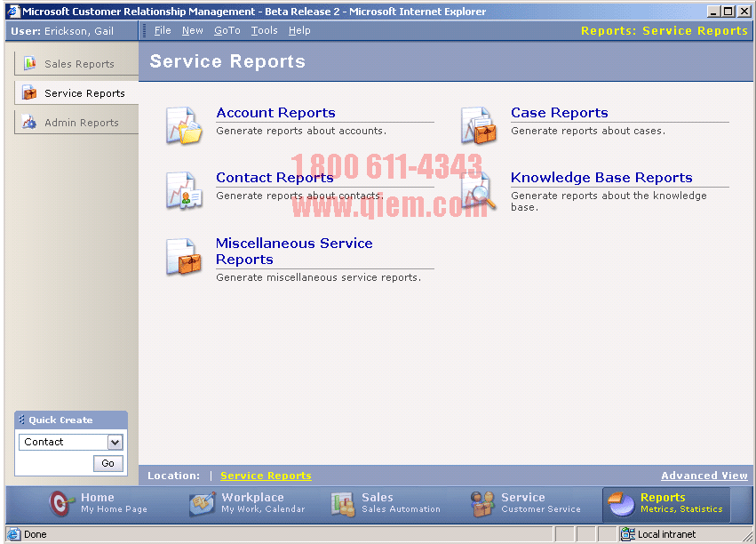Collapse the Quick Create panel header
This screenshot has height=544, width=756.
[x=71, y=420]
